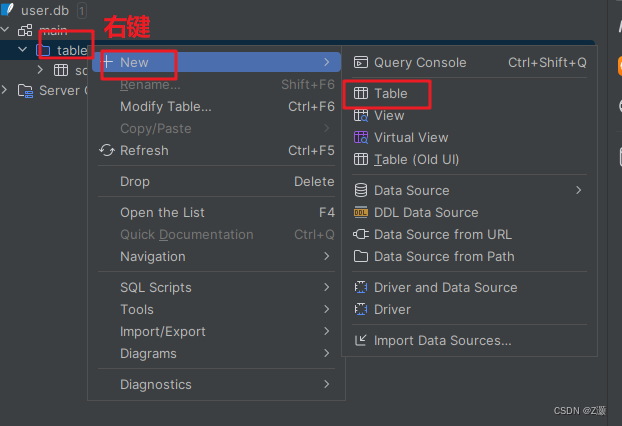Open the Data Source submenu arrow
This screenshot has height=426, width=622.
pyautogui.click(x=578, y=190)
